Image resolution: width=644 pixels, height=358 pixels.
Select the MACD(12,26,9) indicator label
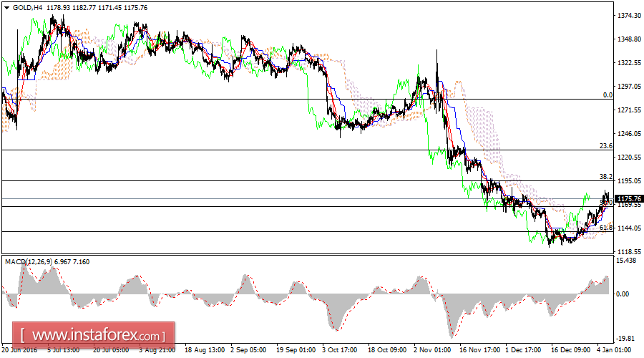coord(29,262)
